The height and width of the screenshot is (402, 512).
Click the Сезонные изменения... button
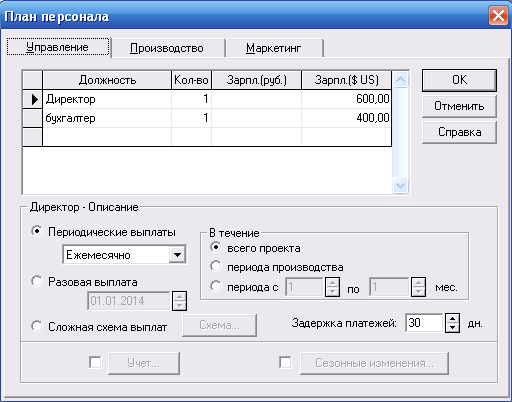(x=374, y=363)
